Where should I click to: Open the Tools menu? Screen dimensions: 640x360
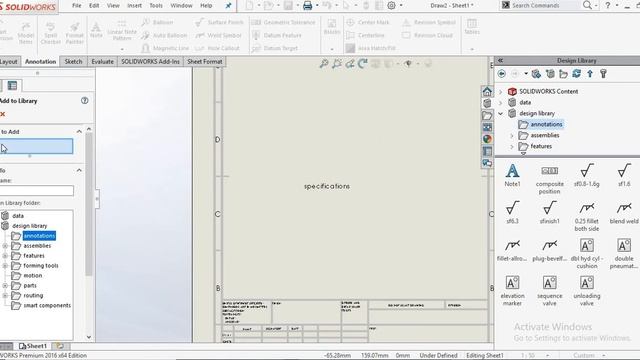[x=156, y=6]
